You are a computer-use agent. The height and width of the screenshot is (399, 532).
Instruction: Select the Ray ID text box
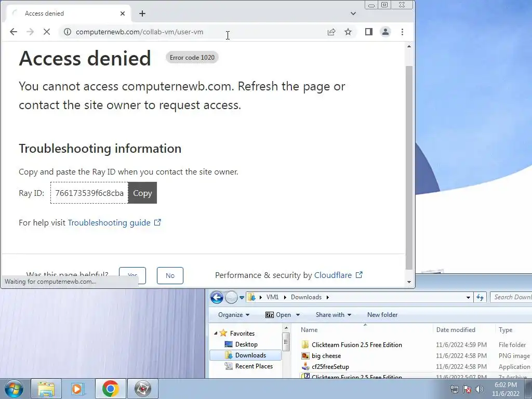click(89, 193)
